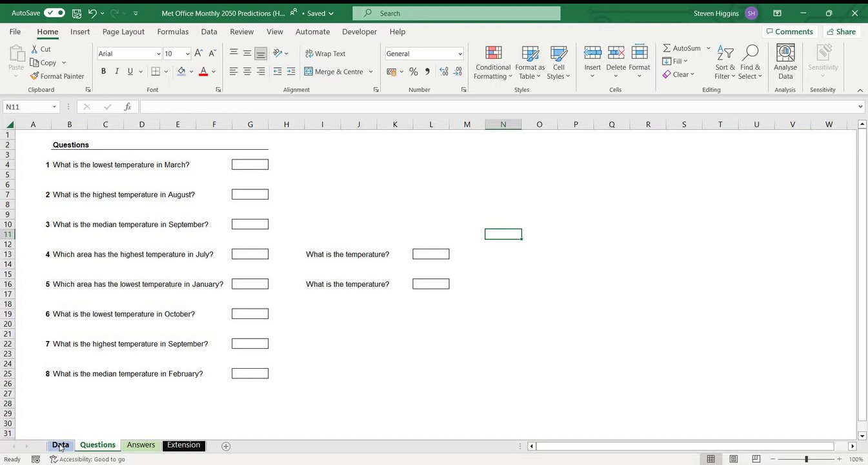
Task: Click the Fill Colour bucket icon
Action: pos(181,72)
